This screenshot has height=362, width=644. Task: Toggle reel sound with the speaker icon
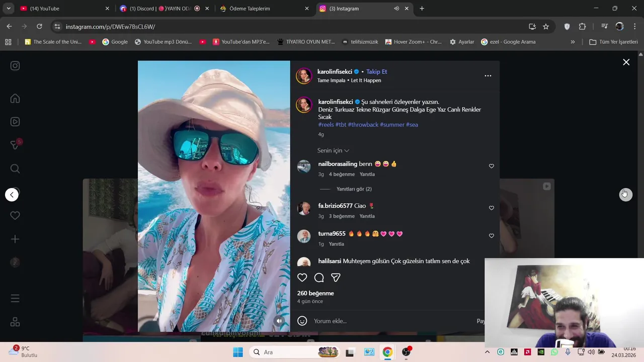point(279,321)
